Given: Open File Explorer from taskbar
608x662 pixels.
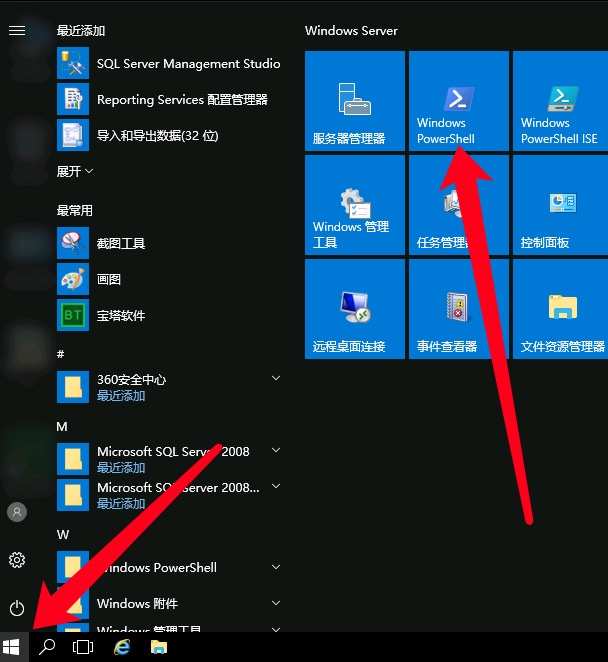Looking at the screenshot, I should [x=159, y=647].
